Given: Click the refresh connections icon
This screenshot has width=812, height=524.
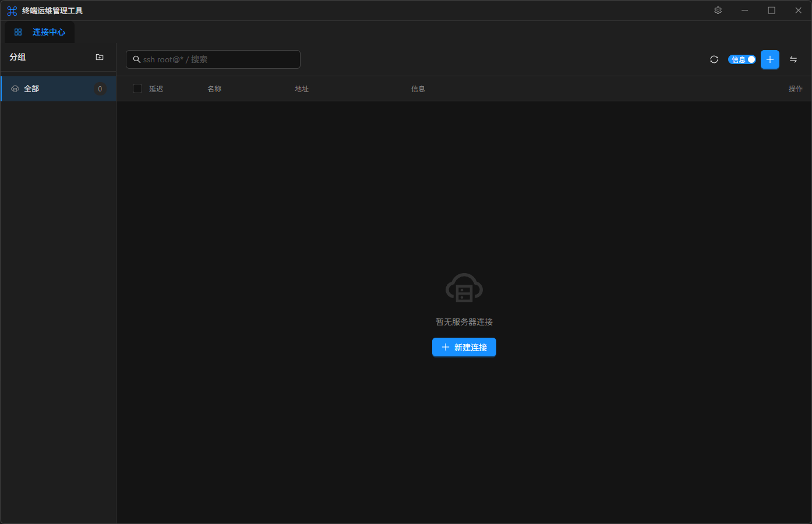Looking at the screenshot, I should (714, 59).
